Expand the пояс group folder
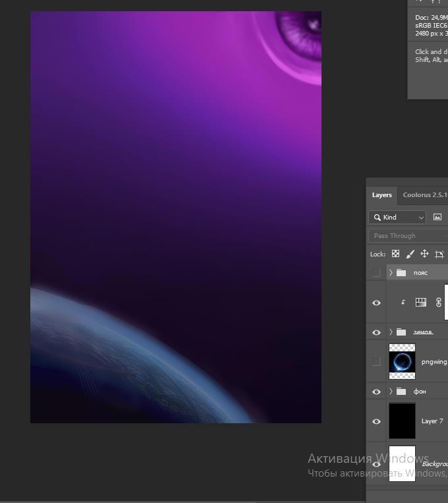Screen dimensions: 448x503 coord(391,272)
